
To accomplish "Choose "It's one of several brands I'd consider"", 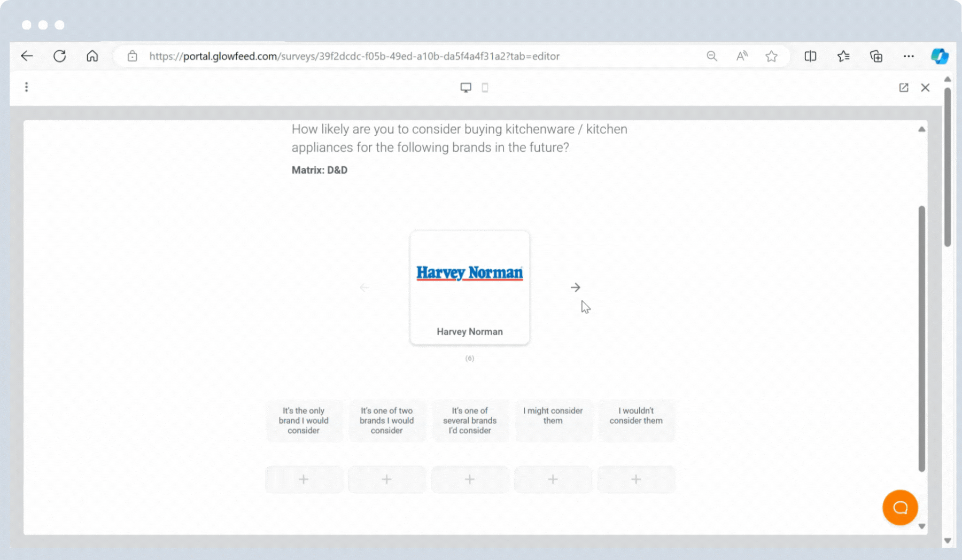I will pyautogui.click(x=470, y=421).
